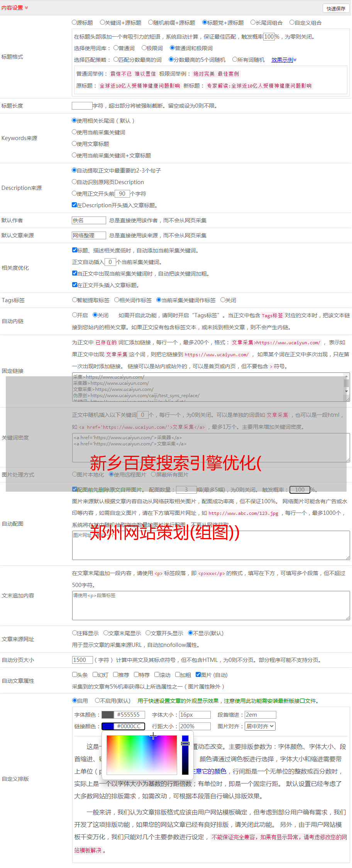
Task: Click the 字体颜色 swatch #555555
Action: [x=124, y=715]
